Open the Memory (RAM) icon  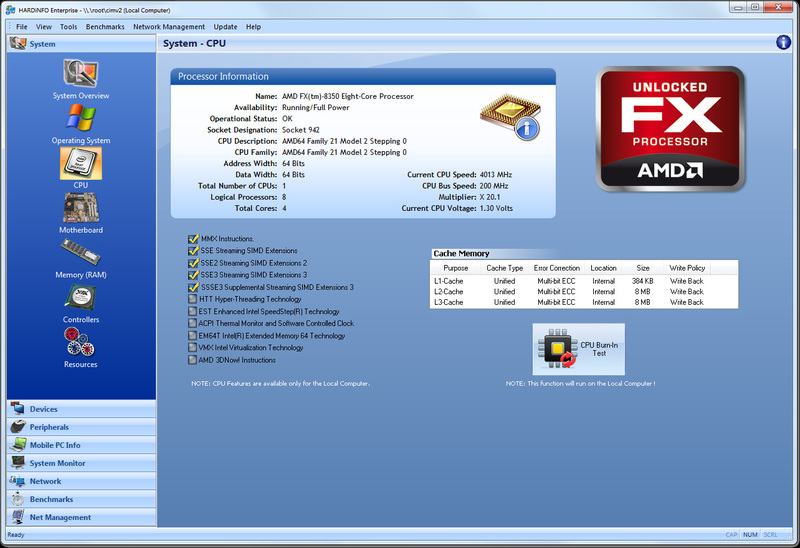click(81, 252)
